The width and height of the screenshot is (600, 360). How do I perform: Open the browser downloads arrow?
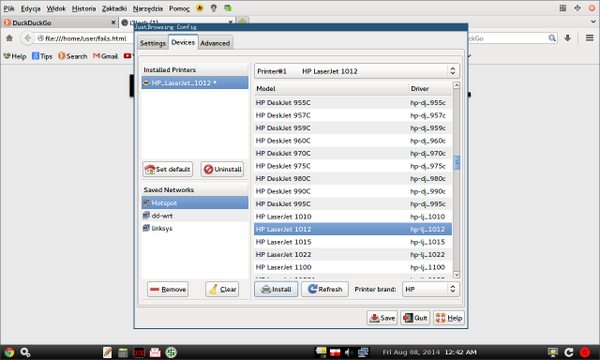567,38
